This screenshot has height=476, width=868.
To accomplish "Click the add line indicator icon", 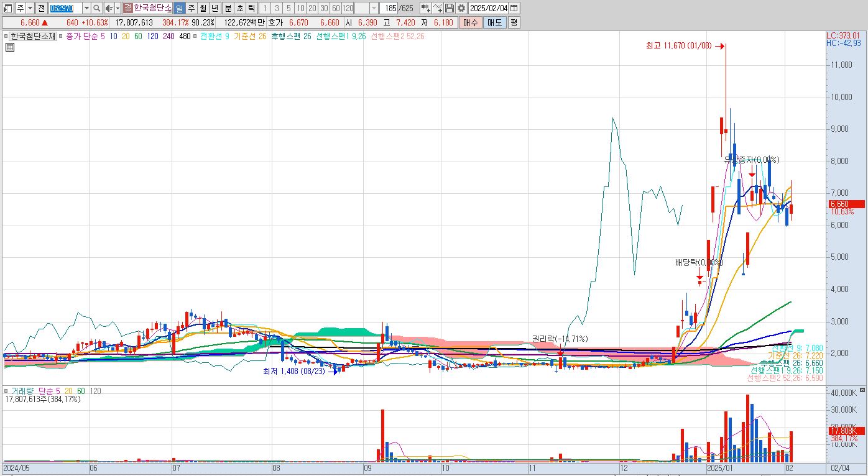I will pos(438,8).
